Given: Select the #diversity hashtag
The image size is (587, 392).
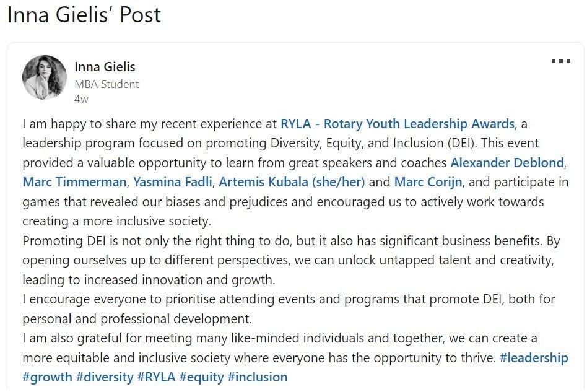Looking at the screenshot, I should pos(105,377).
